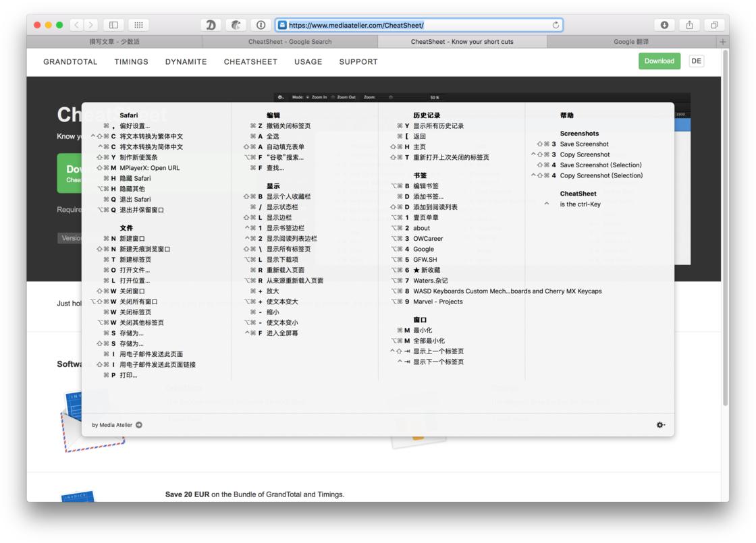The height and width of the screenshot is (543, 756).
Task: Click the is the ctrl-Key entry
Action: (x=580, y=204)
